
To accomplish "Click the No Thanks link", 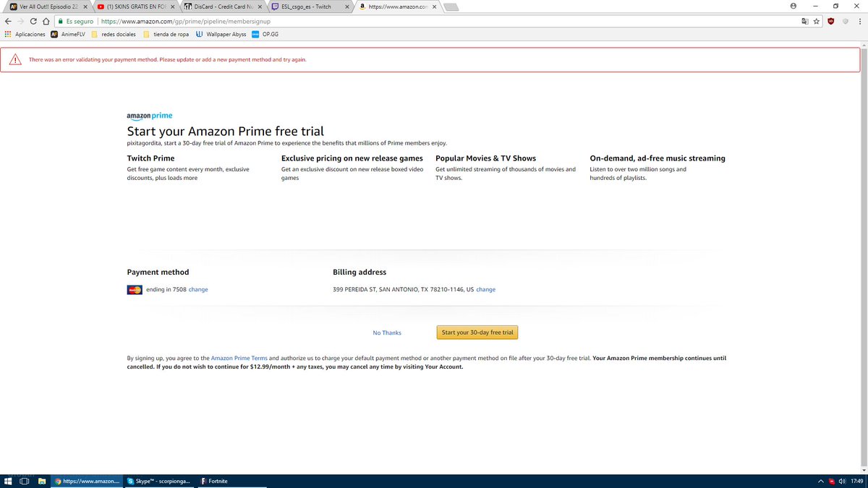I will click(x=387, y=333).
